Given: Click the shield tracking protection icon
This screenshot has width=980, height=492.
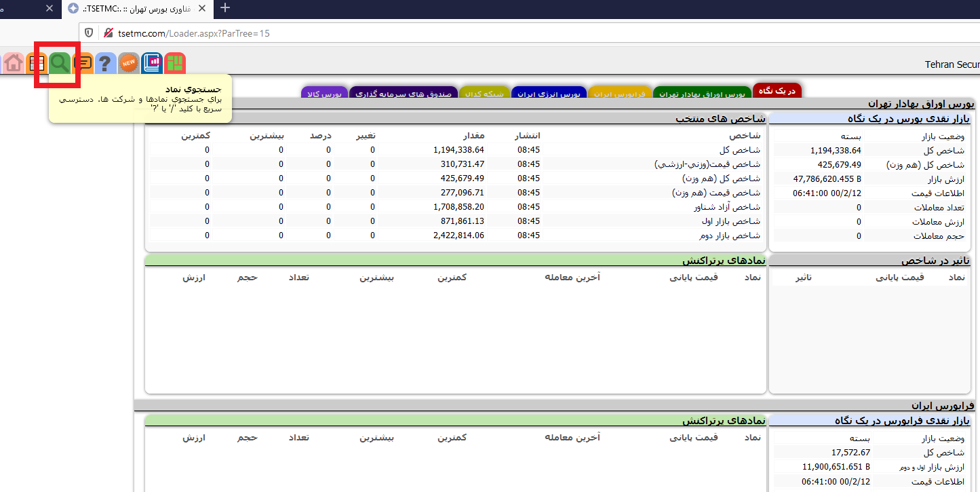Looking at the screenshot, I should coord(89,33).
